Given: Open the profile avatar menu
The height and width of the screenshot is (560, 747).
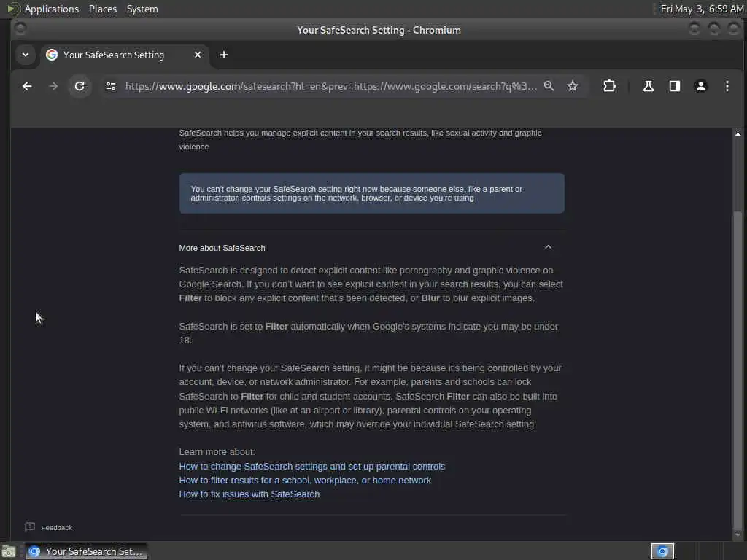Looking at the screenshot, I should pos(701,86).
